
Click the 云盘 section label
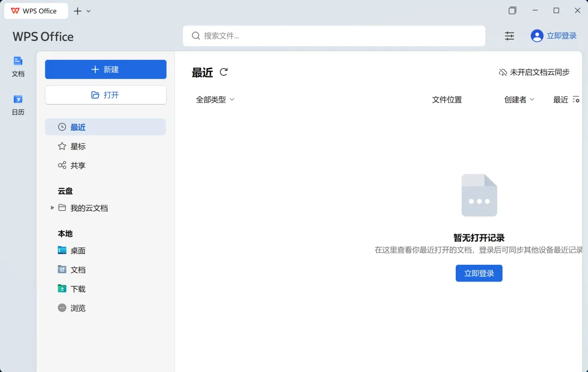click(65, 191)
